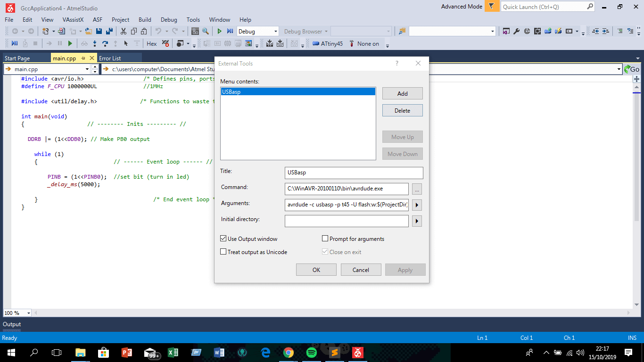Open the Undo history dropdown arrow

[x=166, y=32]
